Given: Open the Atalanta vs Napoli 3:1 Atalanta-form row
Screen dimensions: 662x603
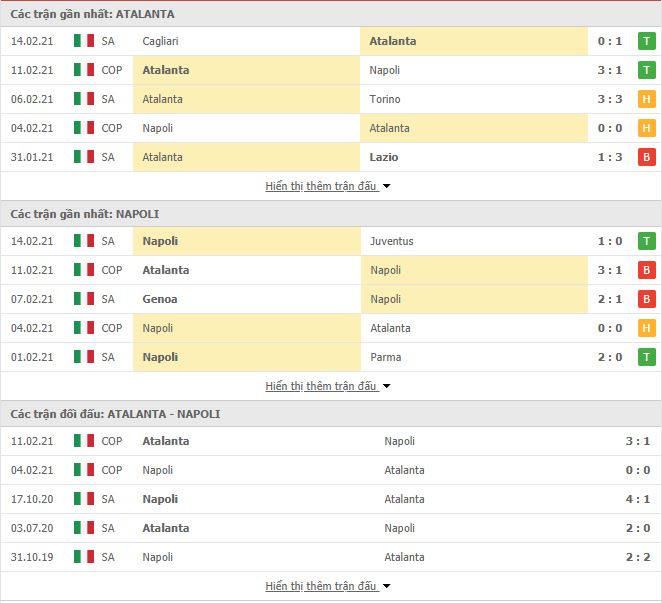Looking at the screenshot, I should pos(331,70).
